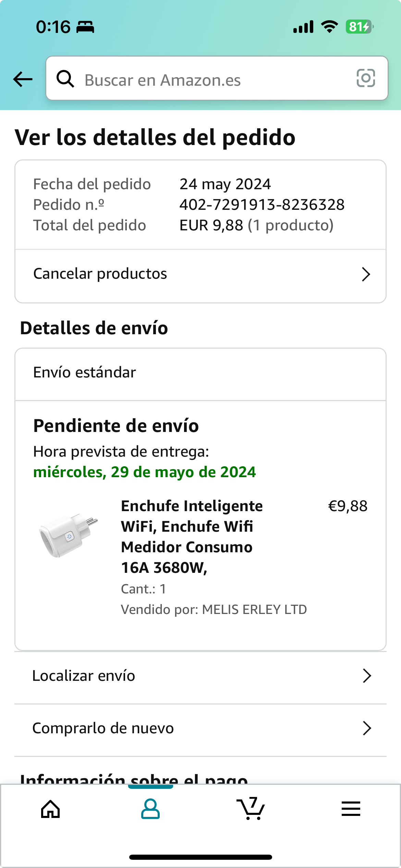Choose Comprarlo de nuevo
Screen dimensions: 401x868
(x=103, y=728)
